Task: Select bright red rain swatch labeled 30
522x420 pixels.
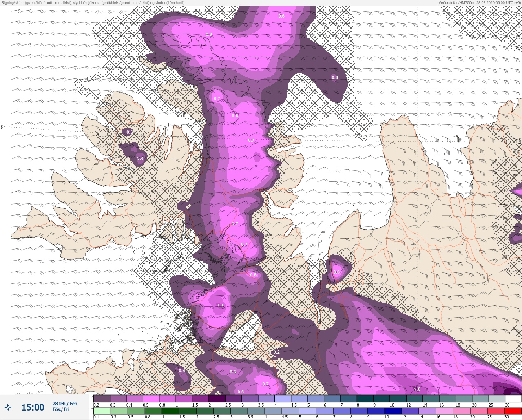Action: coord(513,411)
